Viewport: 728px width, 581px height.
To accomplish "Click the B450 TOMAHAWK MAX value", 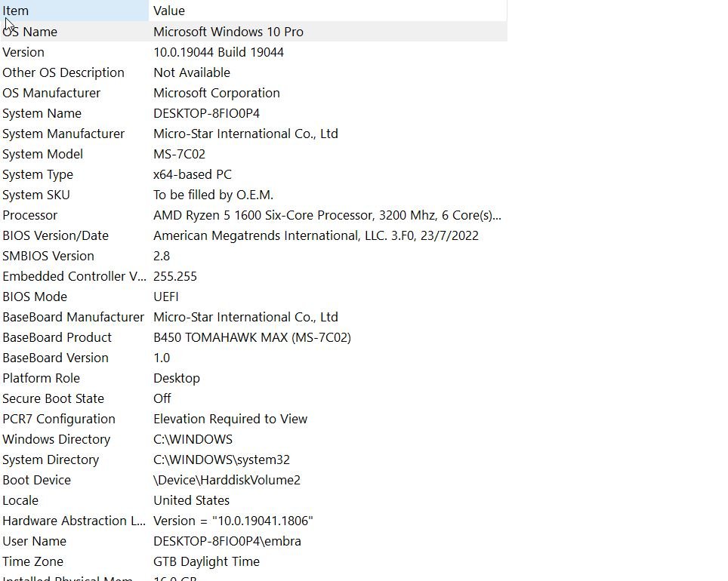I will (252, 338).
